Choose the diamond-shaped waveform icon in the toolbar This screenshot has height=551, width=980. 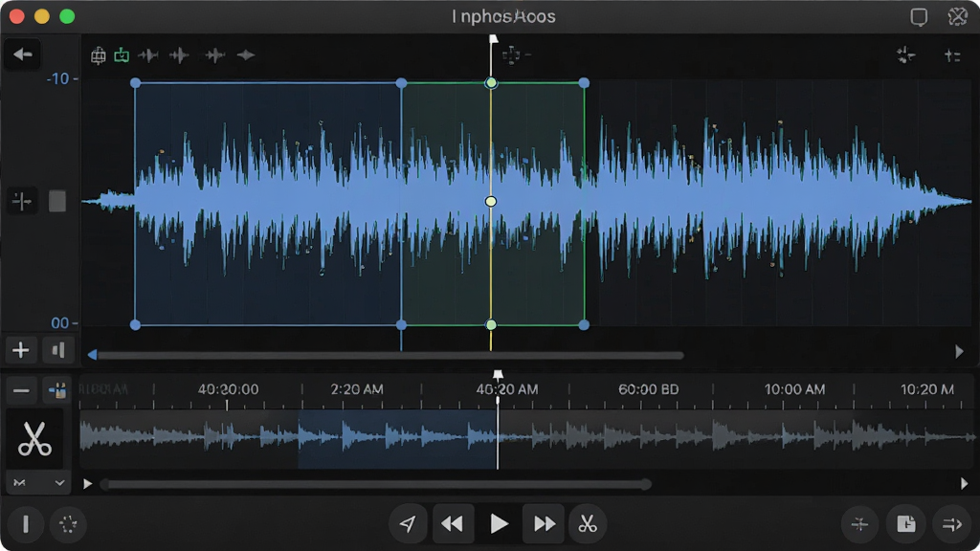(246, 55)
